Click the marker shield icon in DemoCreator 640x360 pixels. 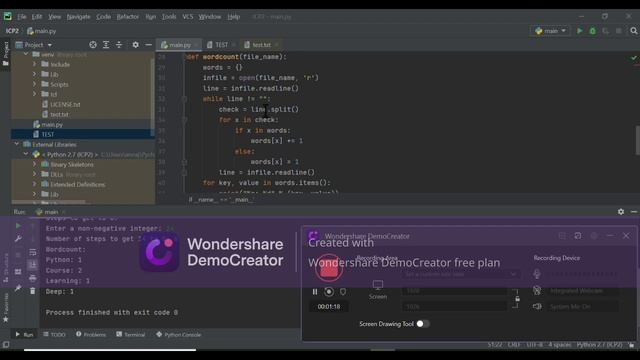(343, 292)
